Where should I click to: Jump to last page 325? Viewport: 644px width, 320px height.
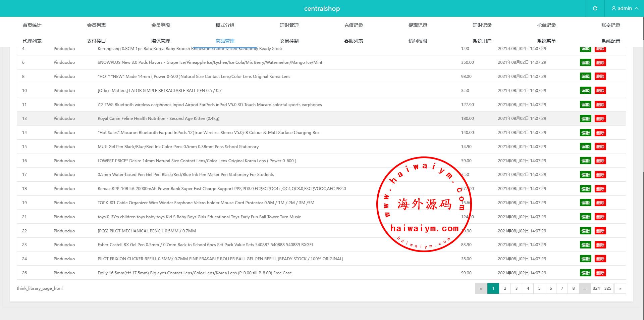[x=607, y=288]
